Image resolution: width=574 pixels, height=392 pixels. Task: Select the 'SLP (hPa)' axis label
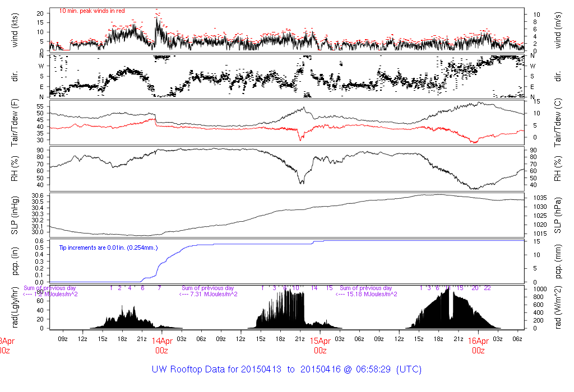tap(558, 216)
